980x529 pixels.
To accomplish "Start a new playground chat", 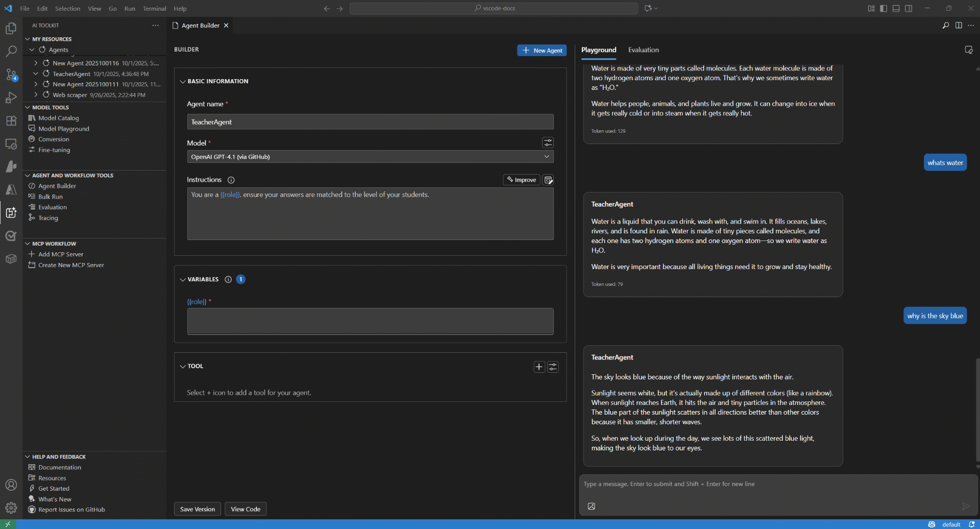I will 969,50.
